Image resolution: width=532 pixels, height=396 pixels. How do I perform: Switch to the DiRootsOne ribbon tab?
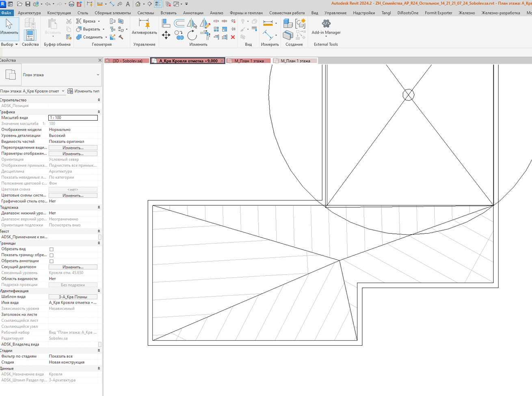click(x=408, y=13)
